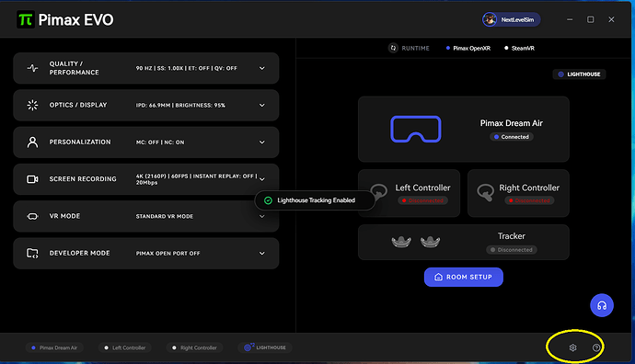Open the help question mark icon
Viewport: 635px width, 364px height.
[596, 347]
